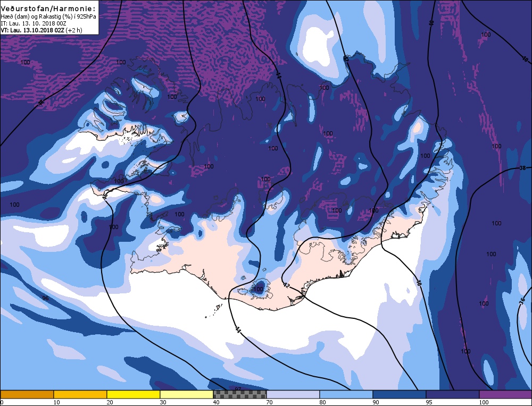Click the orange 10–20 legend swatch
532x406 pixels.
point(80,394)
